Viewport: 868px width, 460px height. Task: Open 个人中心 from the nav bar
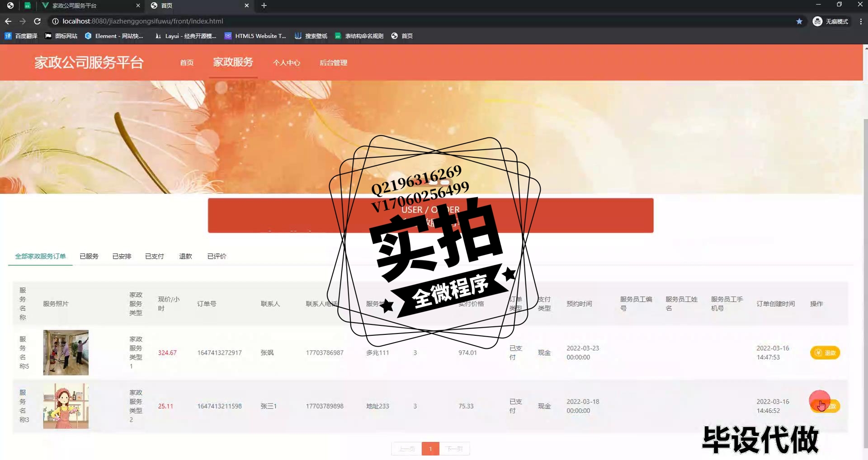(x=286, y=62)
